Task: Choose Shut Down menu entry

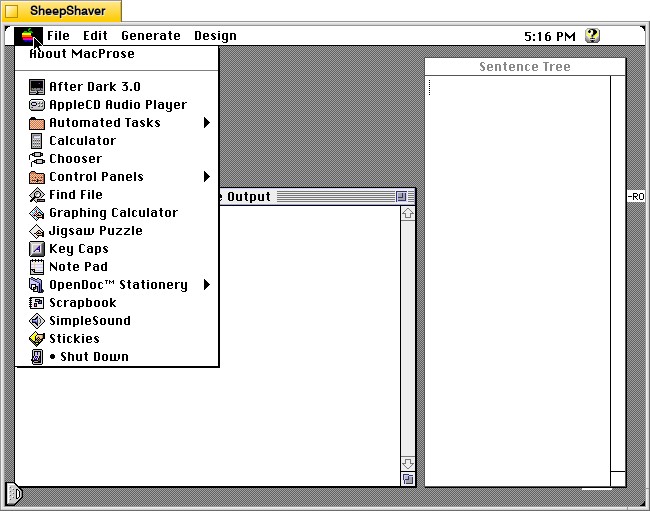Action: pos(117,357)
